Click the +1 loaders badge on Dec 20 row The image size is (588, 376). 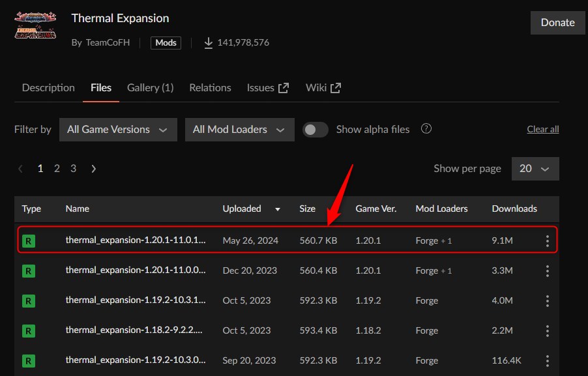click(447, 270)
